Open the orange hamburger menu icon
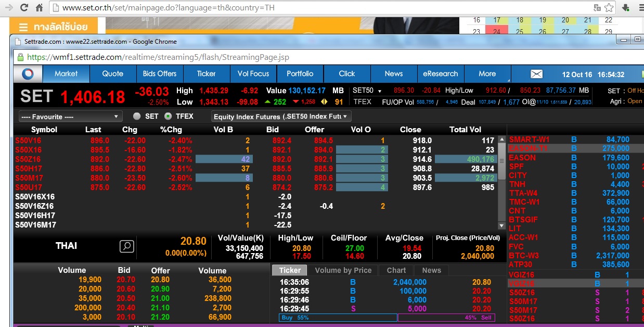 [x=23, y=27]
